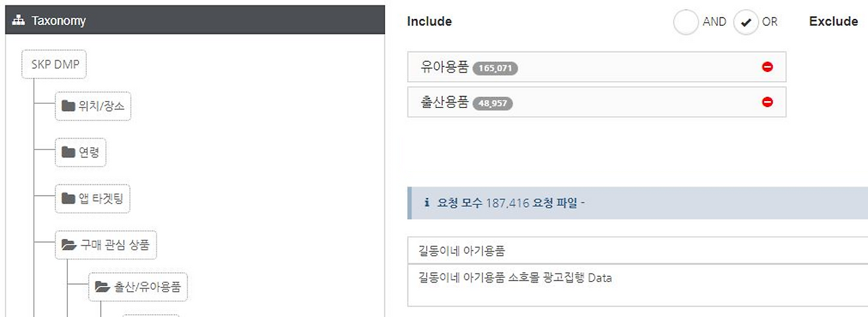
Task: Select the OR radio option
Action: click(746, 22)
